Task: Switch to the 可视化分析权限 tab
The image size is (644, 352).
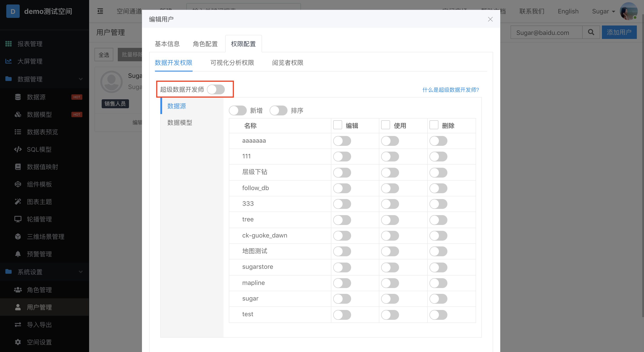Action: click(x=232, y=63)
